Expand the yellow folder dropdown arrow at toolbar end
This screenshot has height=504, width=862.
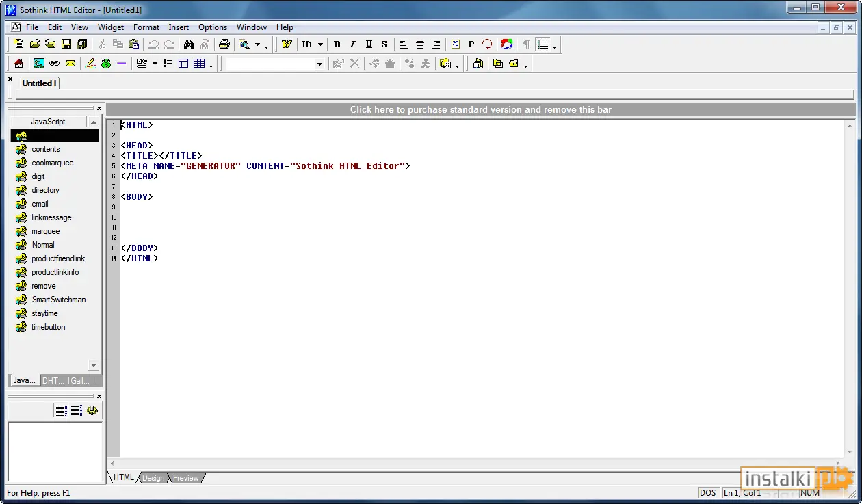tap(525, 66)
